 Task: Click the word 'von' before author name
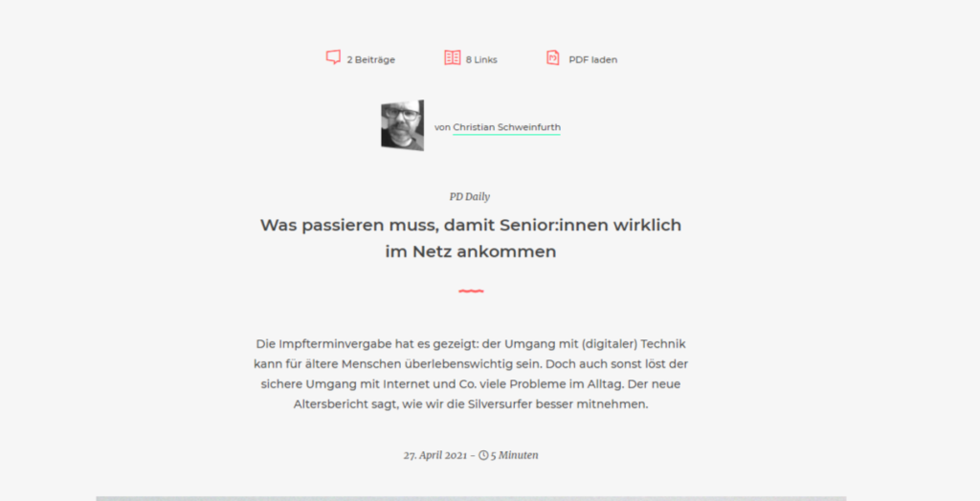coord(442,127)
